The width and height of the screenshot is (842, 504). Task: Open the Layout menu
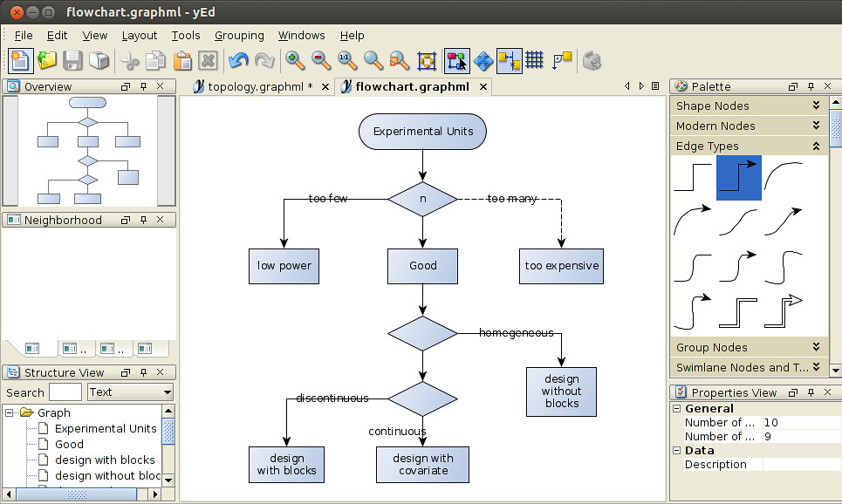139,36
